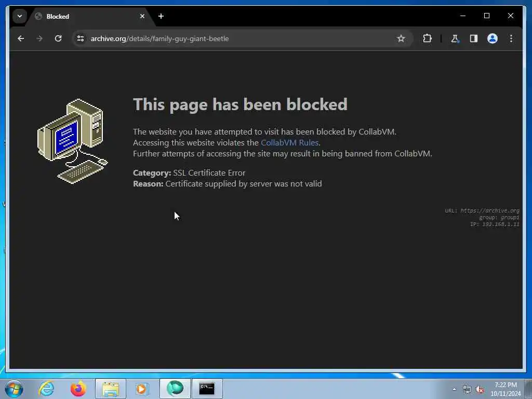The image size is (532, 399).
Task: Toggle the browser side panel
Action: click(474, 38)
